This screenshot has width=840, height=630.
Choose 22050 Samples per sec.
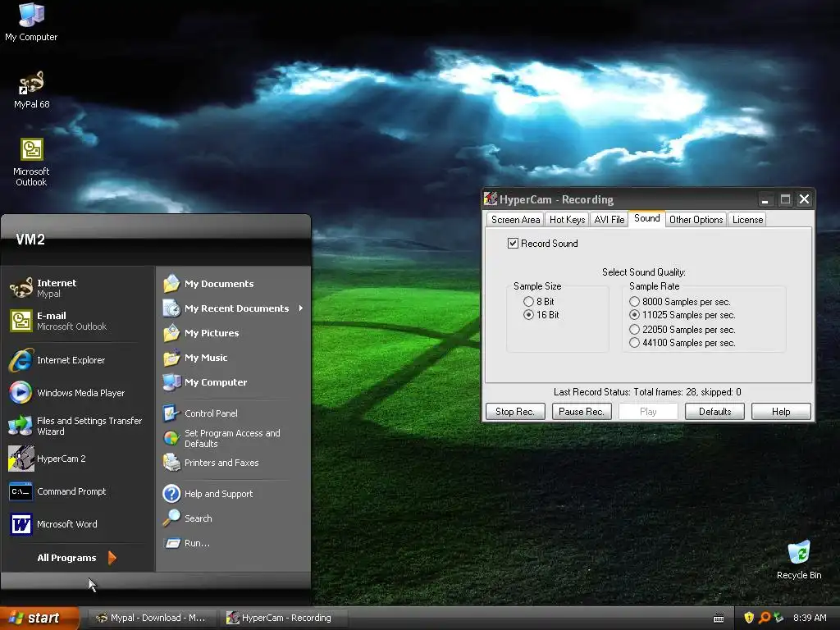tap(682, 330)
